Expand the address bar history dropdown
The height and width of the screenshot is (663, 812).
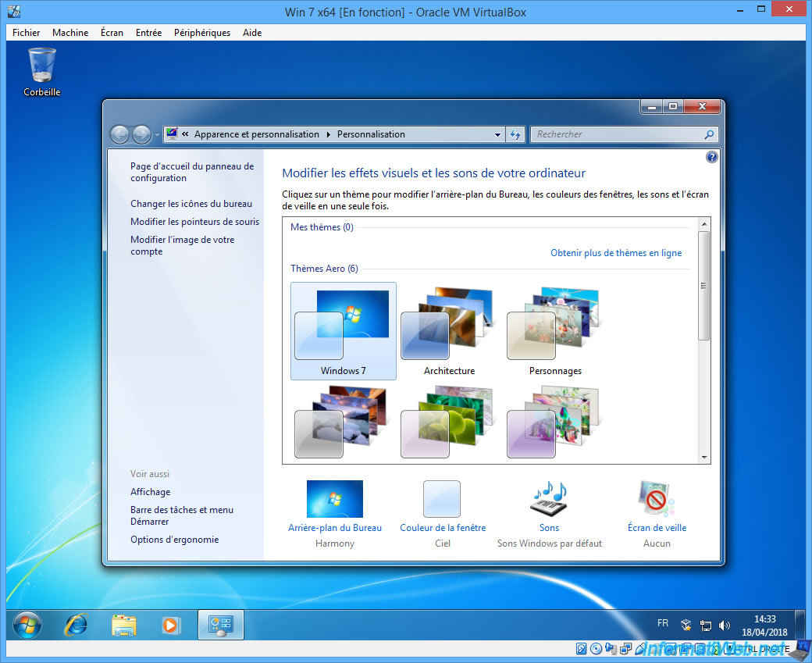pyautogui.click(x=497, y=134)
